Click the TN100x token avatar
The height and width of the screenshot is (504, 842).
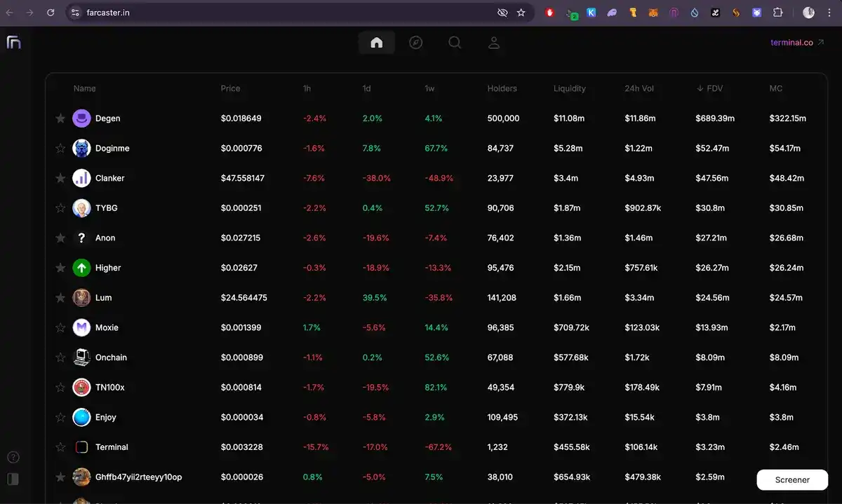tap(81, 387)
